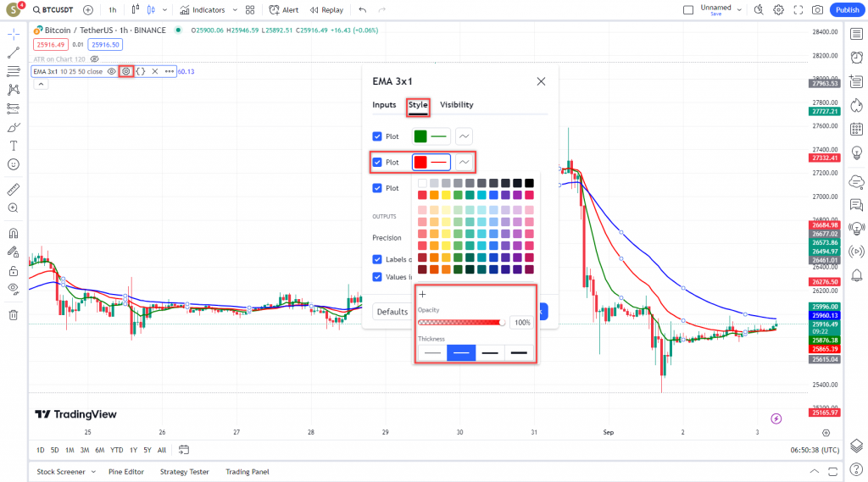Viewport: 868px width, 482px height.
Task: Toggle the Values in status line checkbox
Action: coord(377,277)
